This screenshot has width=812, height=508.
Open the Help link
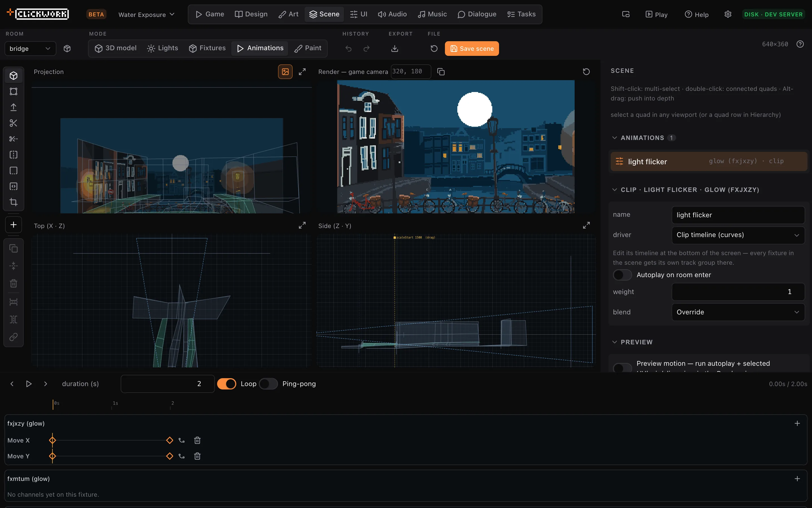(x=697, y=14)
